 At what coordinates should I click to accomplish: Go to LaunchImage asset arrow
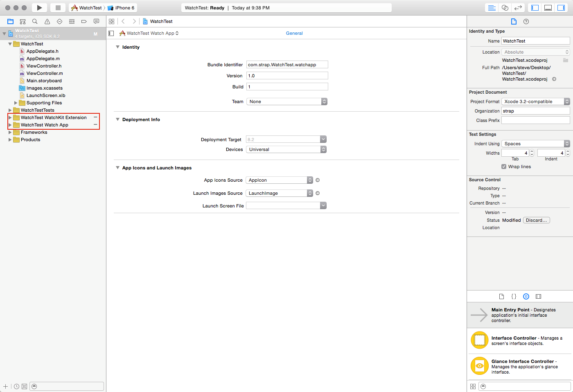[318, 193]
